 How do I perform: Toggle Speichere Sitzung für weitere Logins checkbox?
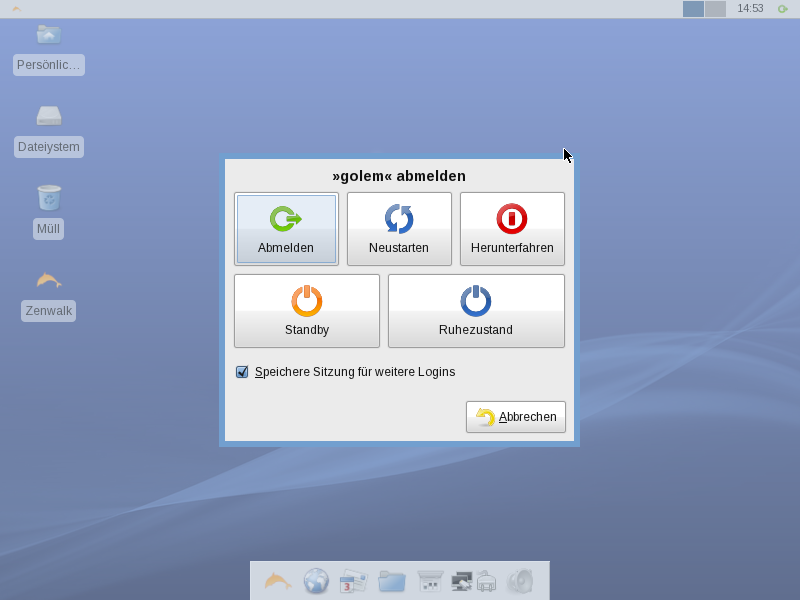(x=242, y=372)
